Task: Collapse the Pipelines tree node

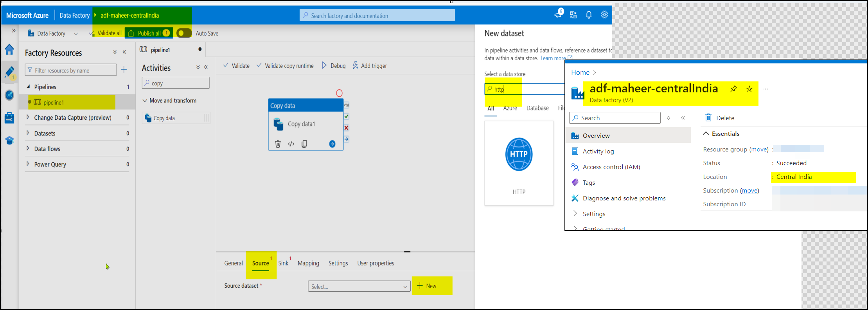Action: tap(28, 87)
